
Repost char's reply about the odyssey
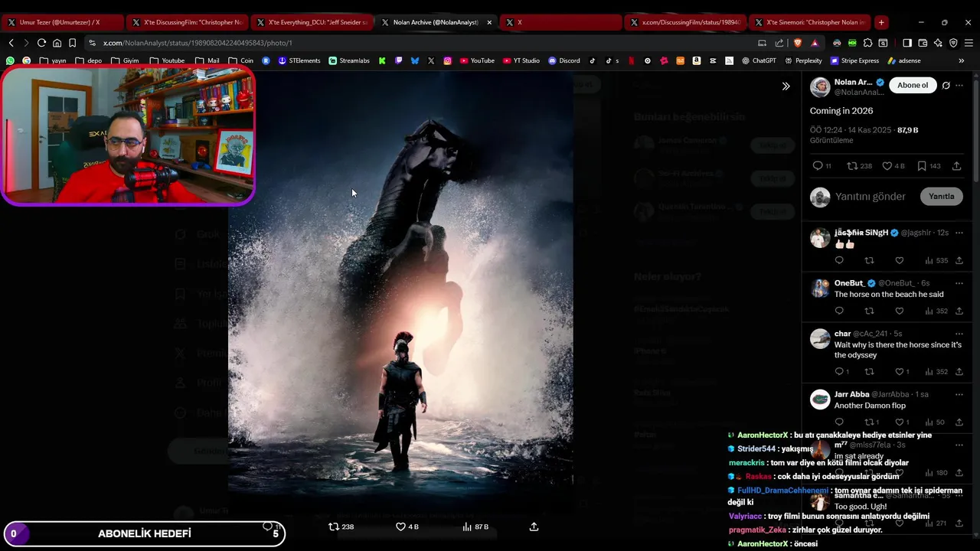pos(869,372)
